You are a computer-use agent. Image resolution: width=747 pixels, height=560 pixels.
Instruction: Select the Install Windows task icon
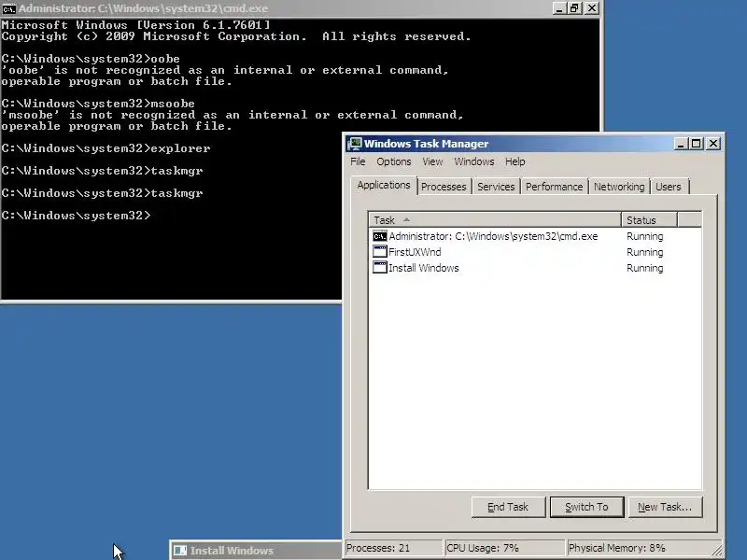coord(380,268)
